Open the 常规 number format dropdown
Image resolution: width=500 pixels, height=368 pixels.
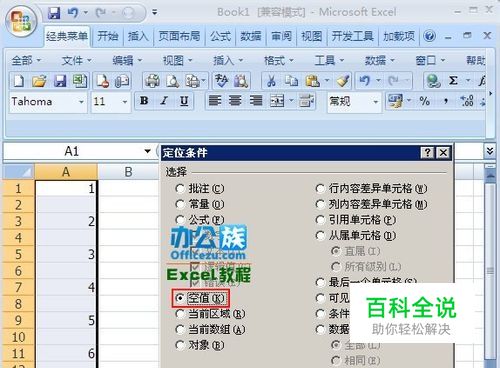pos(376,102)
